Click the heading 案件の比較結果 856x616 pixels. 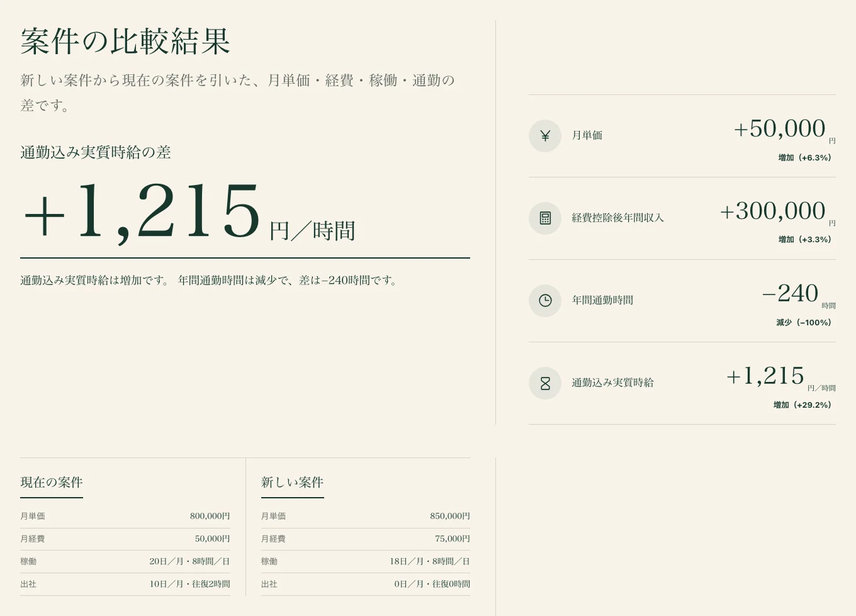[x=125, y=42]
